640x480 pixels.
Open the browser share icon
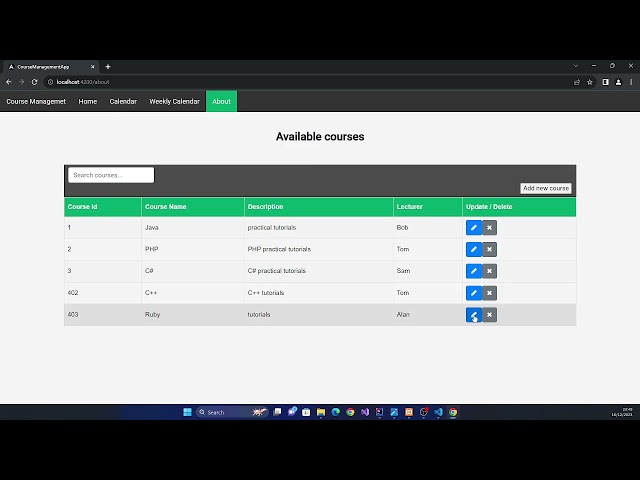[577, 82]
